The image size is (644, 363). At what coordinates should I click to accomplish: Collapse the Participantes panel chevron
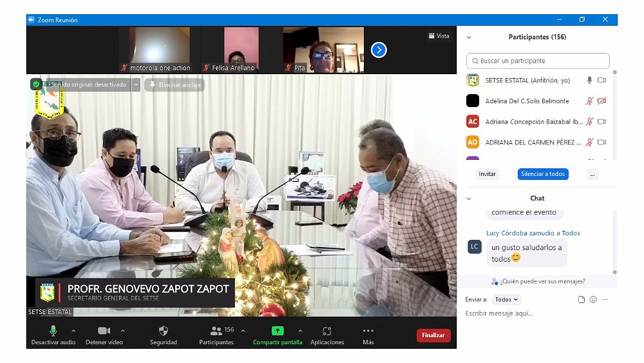[x=469, y=37]
